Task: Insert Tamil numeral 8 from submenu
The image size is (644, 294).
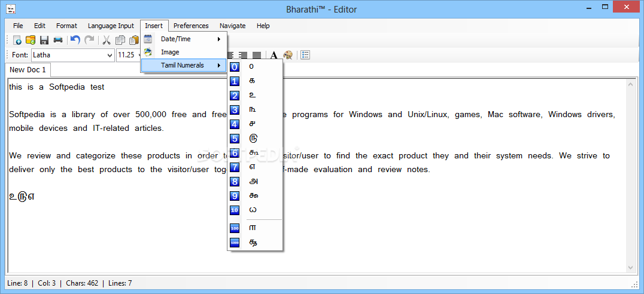Action: click(255, 182)
